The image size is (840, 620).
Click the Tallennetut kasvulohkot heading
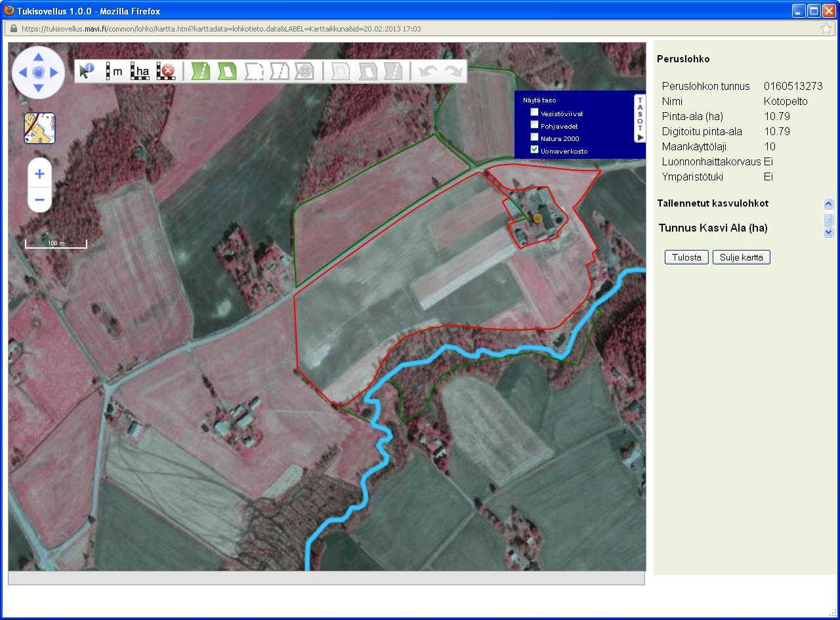(713, 203)
